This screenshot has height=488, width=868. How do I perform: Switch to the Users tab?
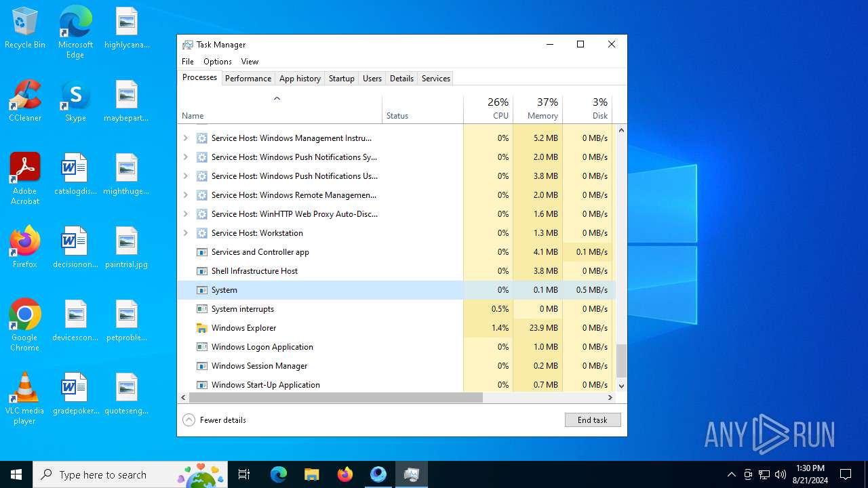pos(372,78)
